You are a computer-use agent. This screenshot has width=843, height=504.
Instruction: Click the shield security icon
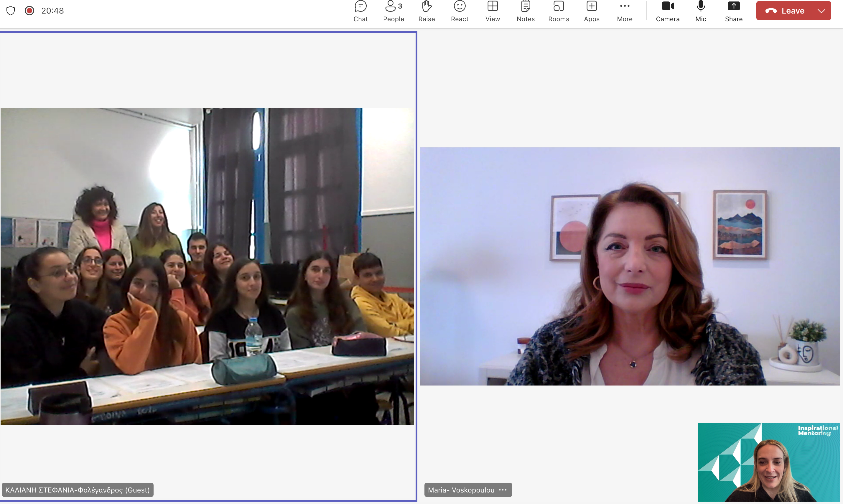pos(11,11)
